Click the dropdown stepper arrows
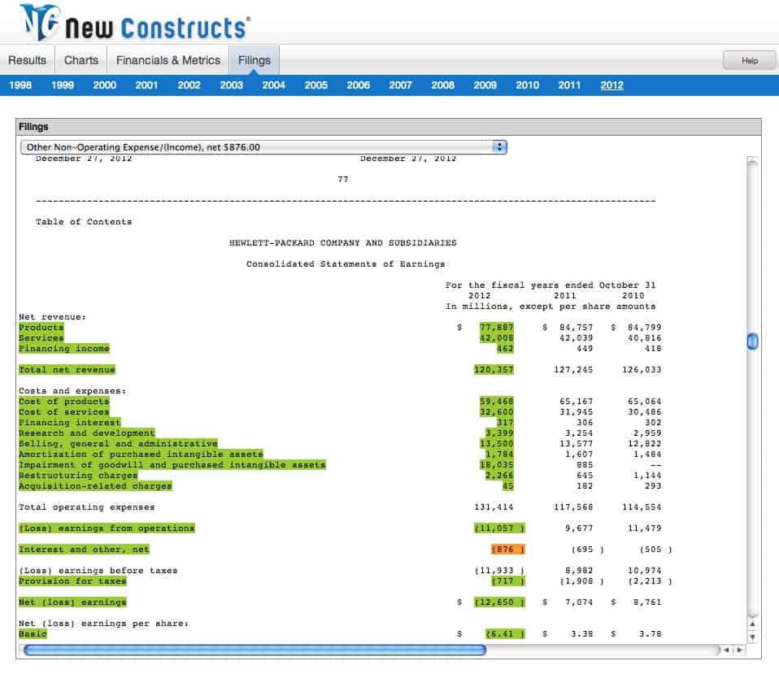 [x=499, y=147]
